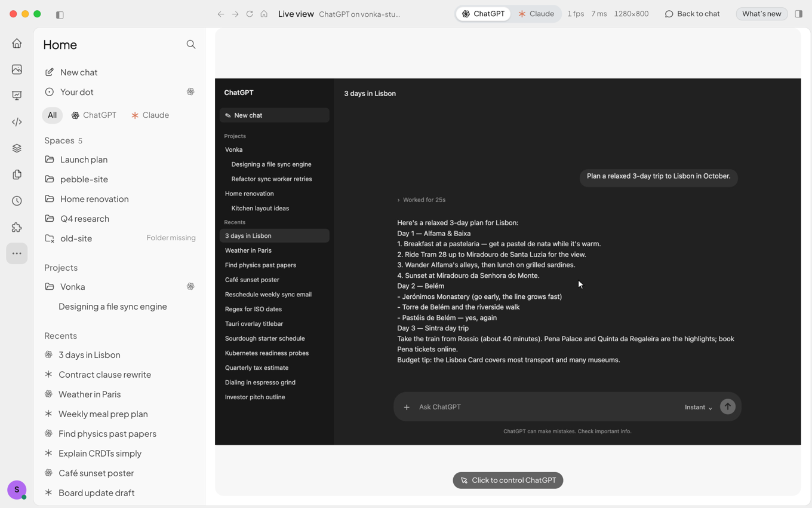Open Explain CRDTs simply chat
This screenshot has width=812, height=508.
pyautogui.click(x=120, y=454)
